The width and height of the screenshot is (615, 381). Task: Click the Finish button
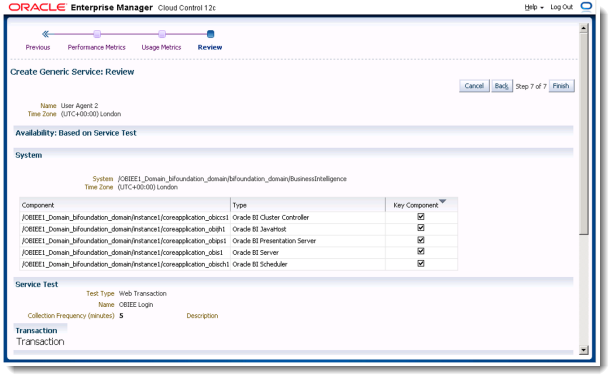[561, 86]
